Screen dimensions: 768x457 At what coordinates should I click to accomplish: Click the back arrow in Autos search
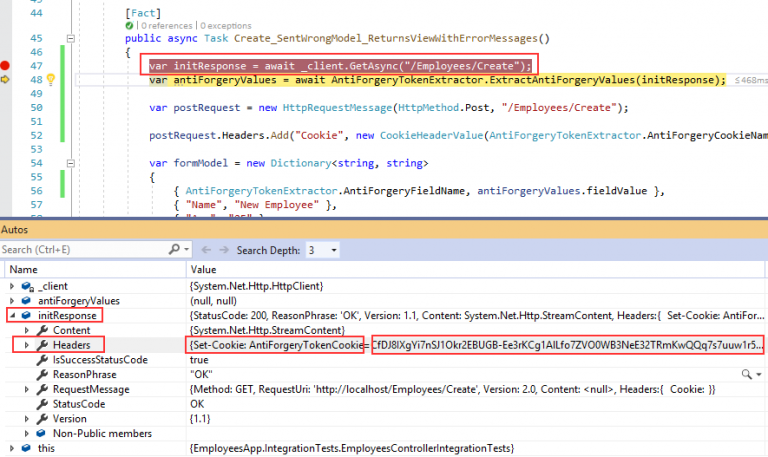pyautogui.click(x=208, y=249)
